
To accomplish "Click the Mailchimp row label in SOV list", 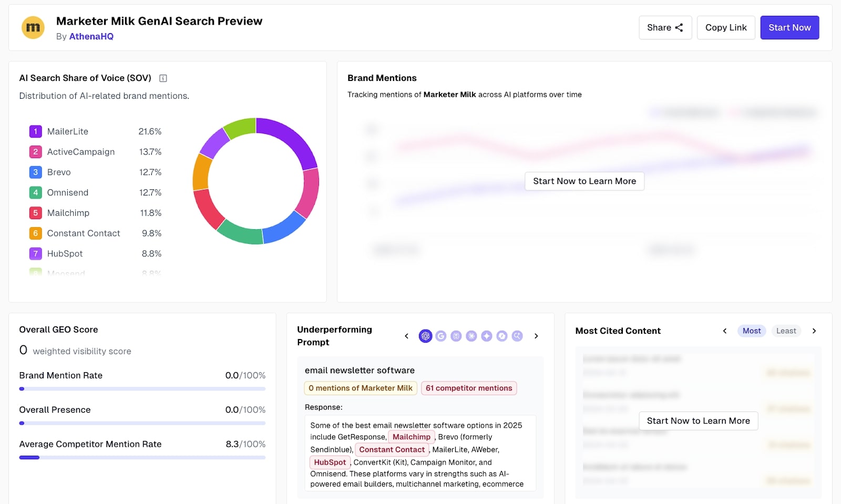I will pyautogui.click(x=68, y=213).
